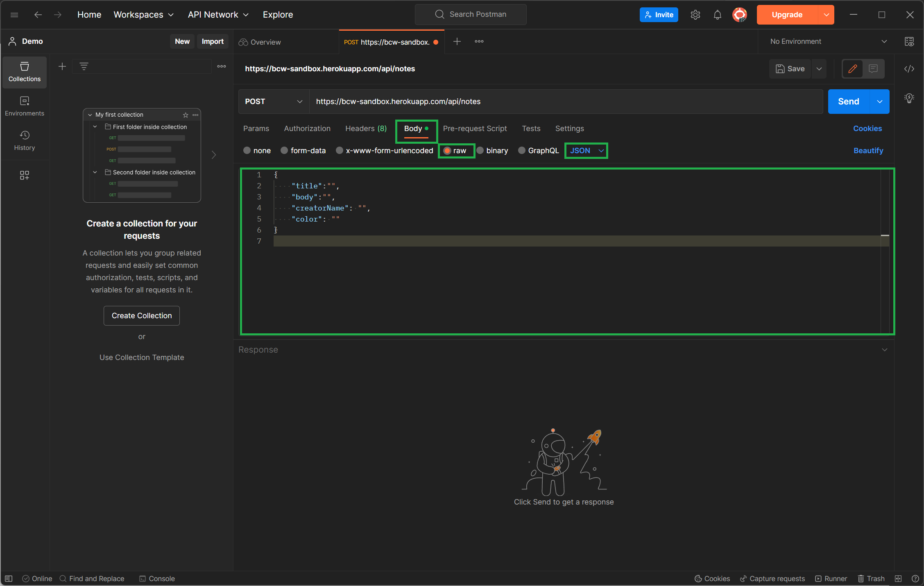The height and width of the screenshot is (586, 924).
Task: Open the POST method dropdown
Action: coord(274,102)
